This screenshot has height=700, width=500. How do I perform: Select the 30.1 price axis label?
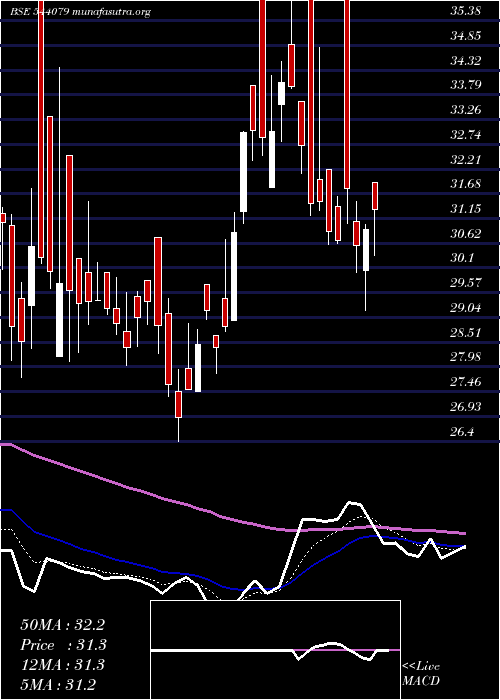coord(462,258)
